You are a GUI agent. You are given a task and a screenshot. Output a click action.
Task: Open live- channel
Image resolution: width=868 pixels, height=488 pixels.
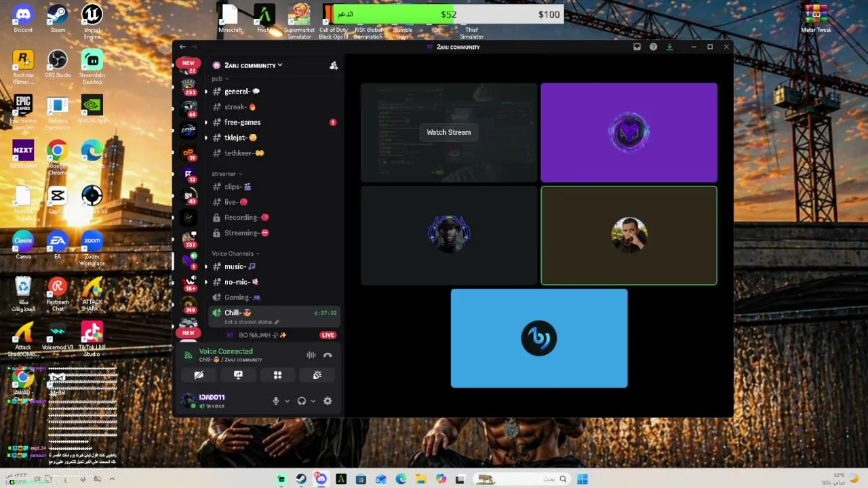273,202
